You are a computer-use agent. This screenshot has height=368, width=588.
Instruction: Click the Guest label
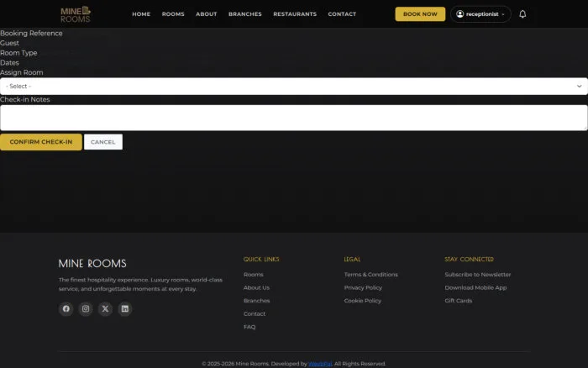9,43
